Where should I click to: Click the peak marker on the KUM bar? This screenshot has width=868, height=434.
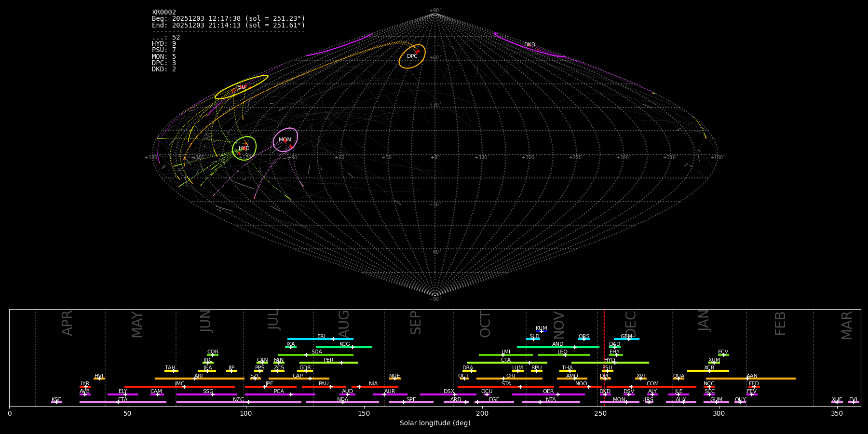(542, 331)
